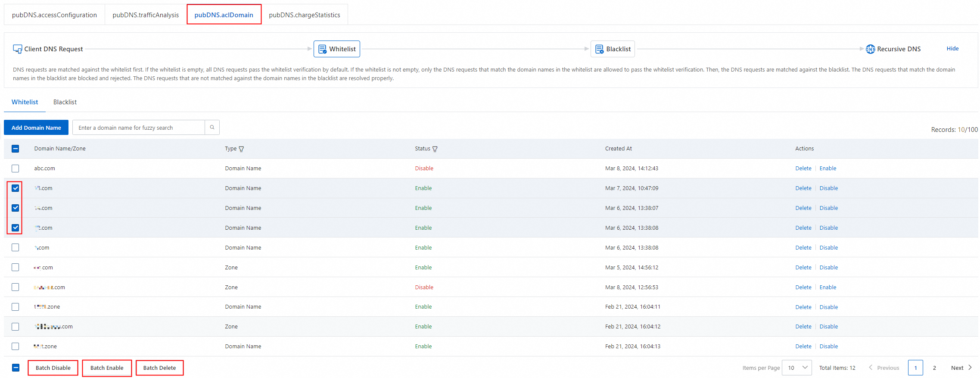The height and width of the screenshot is (378, 980).
Task: Click the Domain Name/Zone column header
Action: [x=60, y=149]
